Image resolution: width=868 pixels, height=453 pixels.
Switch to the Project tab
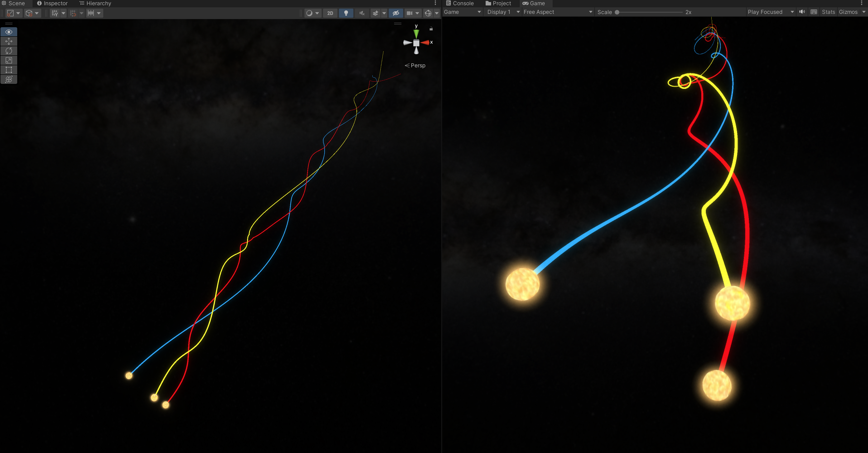click(498, 3)
